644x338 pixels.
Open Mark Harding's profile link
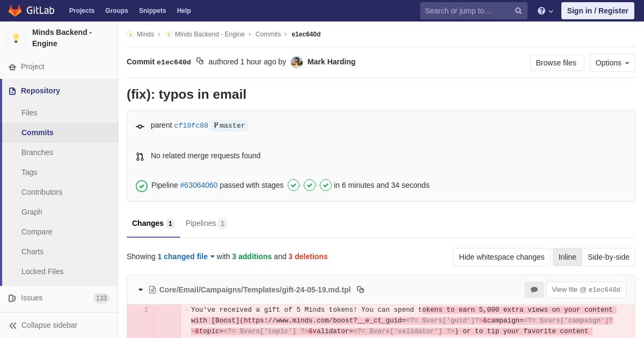[331, 62]
